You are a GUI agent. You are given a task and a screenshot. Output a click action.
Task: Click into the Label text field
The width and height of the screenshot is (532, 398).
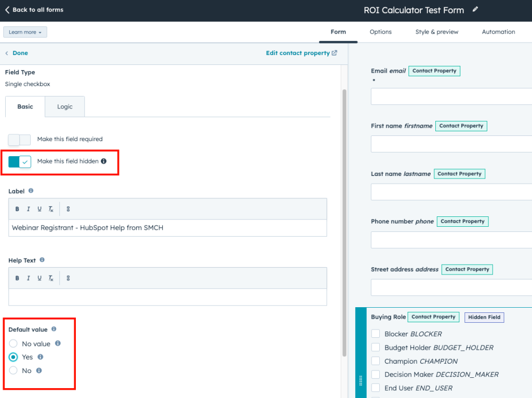pos(168,228)
